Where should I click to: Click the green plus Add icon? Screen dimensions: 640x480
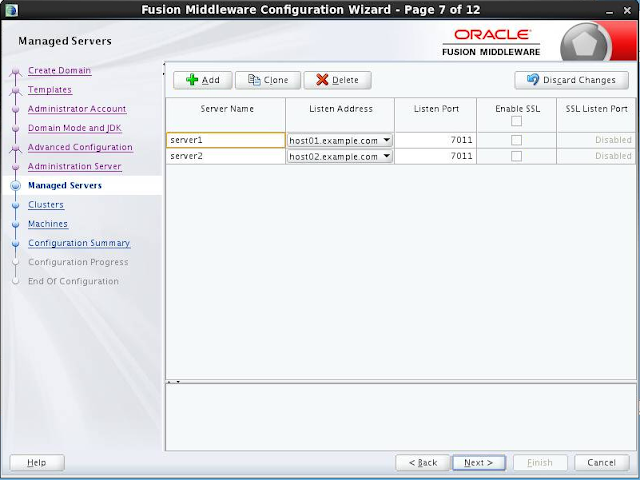click(192, 80)
